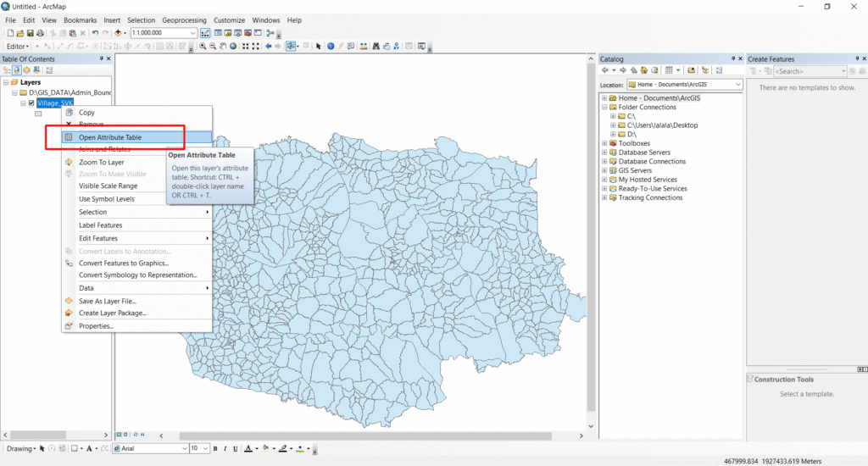868x466 pixels.
Task: Go back to previous extent arrow
Action: [x=268, y=47]
